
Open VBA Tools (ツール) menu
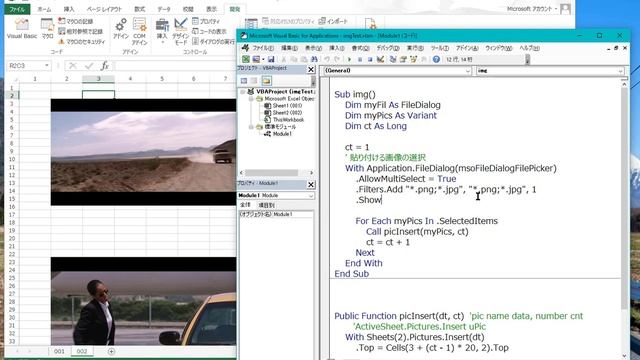point(440,48)
